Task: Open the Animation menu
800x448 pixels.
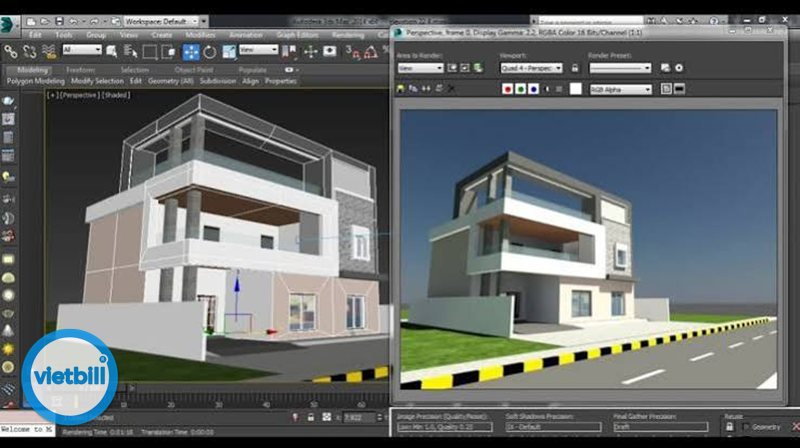Action: coord(245,35)
